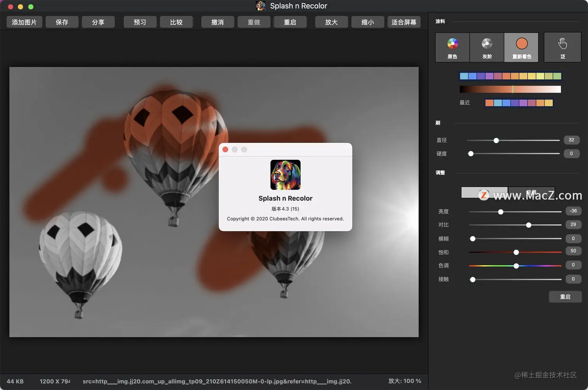Pick the first light blue palette swatch
The height and width of the screenshot is (390, 588).
pyautogui.click(x=464, y=76)
